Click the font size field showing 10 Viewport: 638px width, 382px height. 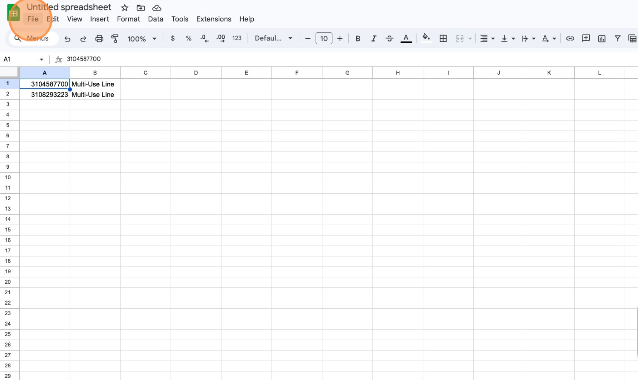(324, 39)
